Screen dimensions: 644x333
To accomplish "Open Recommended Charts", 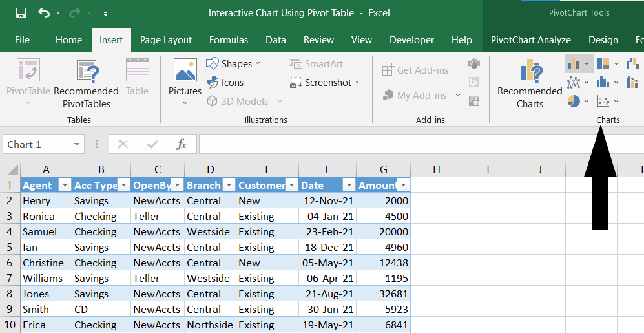I will click(530, 83).
